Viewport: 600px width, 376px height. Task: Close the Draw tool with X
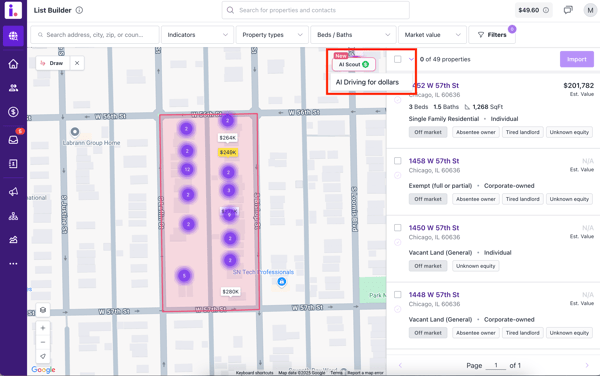point(77,63)
